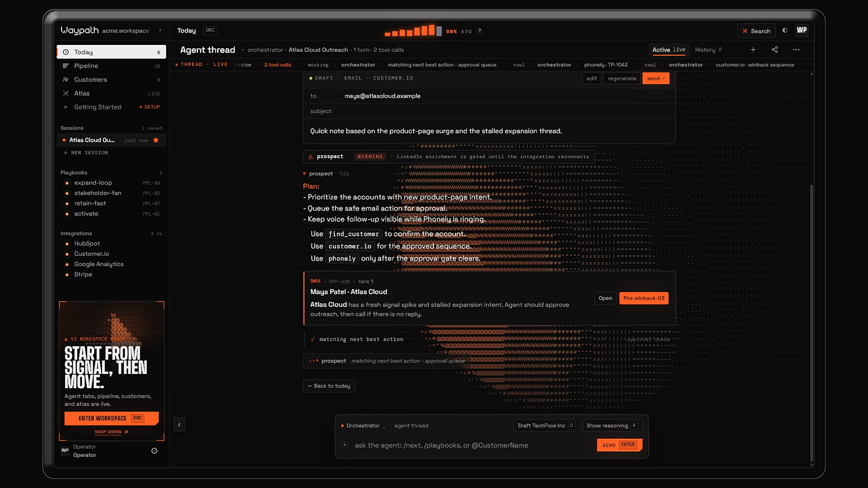
Task: Click the Pipeline bars icon
Action: (x=66, y=66)
